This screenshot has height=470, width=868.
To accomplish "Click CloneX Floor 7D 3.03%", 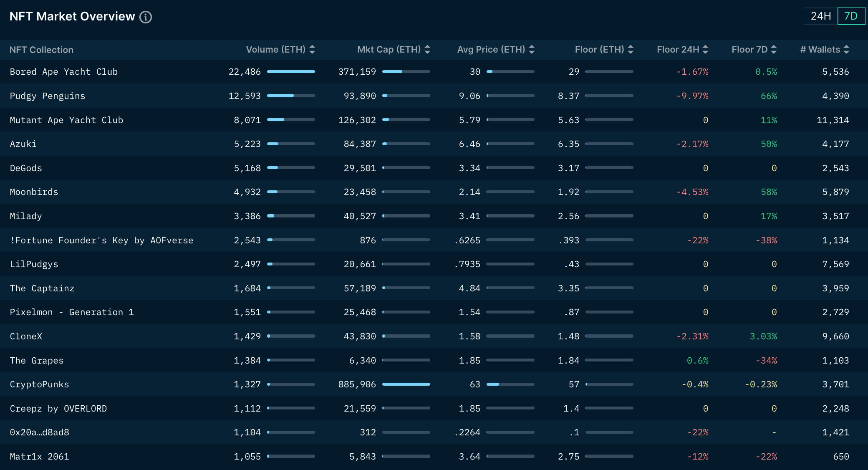I will pos(763,336).
